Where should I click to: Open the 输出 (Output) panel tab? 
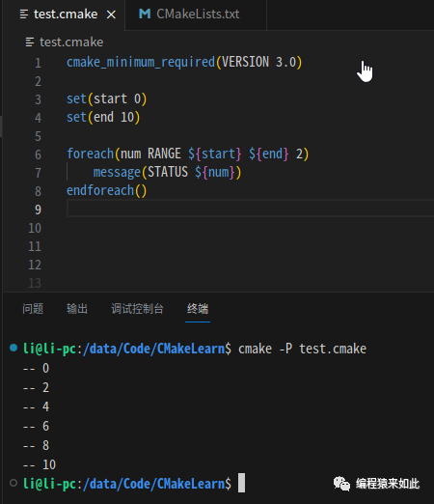point(77,309)
